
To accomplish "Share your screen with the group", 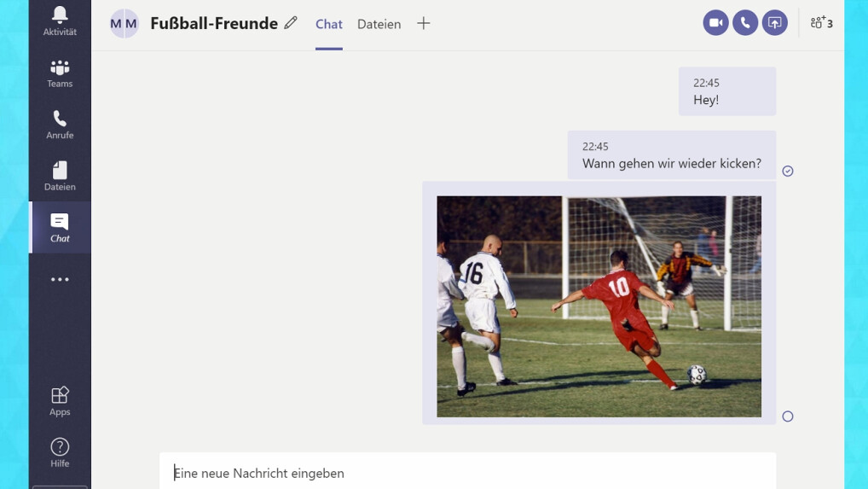I will (774, 23).
